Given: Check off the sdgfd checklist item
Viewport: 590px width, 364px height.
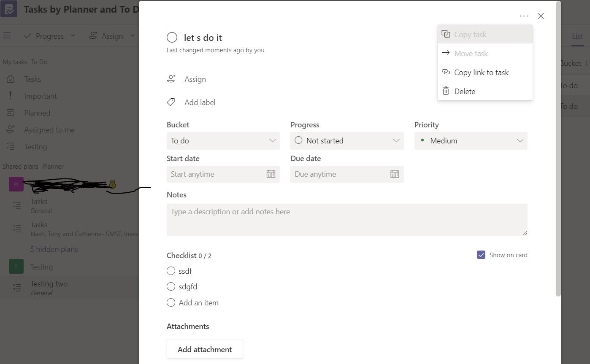Looking at the screenshot, I should coord(171,286).
